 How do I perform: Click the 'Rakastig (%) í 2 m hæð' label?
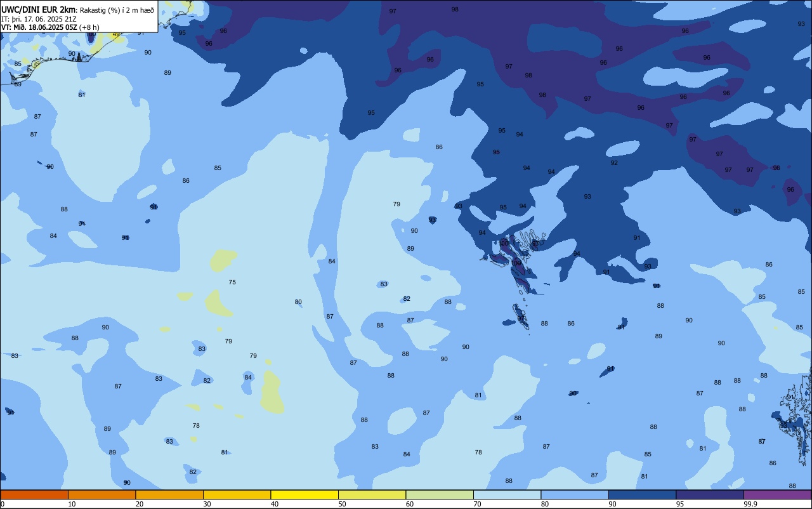[117, 10]
